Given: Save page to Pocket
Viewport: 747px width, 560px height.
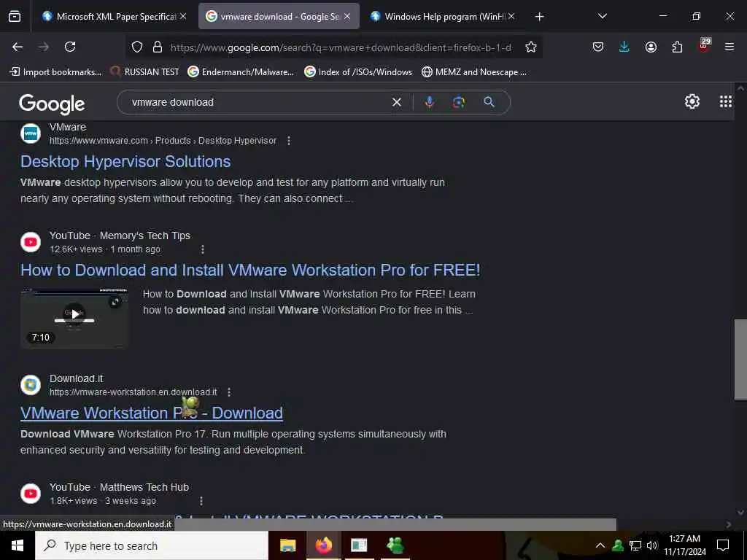Looking at the screenshot, I should point(598,47).
